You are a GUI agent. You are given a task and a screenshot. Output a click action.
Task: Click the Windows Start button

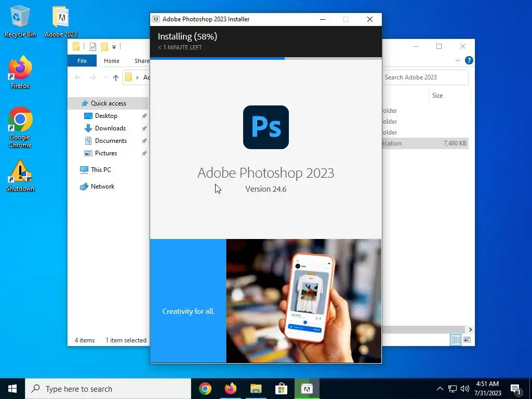12,389
